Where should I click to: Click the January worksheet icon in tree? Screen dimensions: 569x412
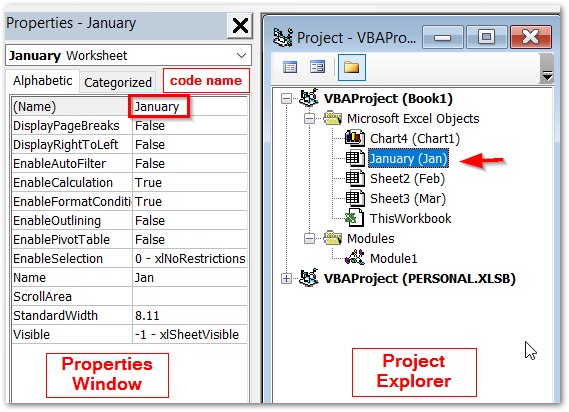coord(355,158)
